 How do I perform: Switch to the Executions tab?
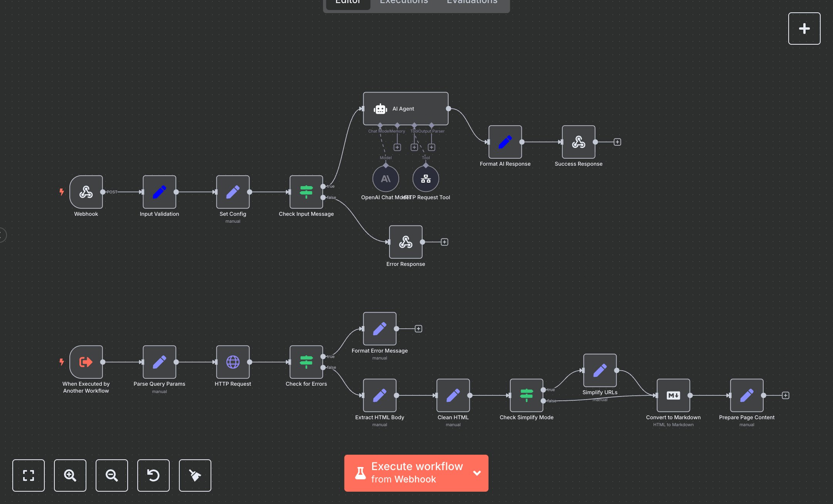[403, 3]
